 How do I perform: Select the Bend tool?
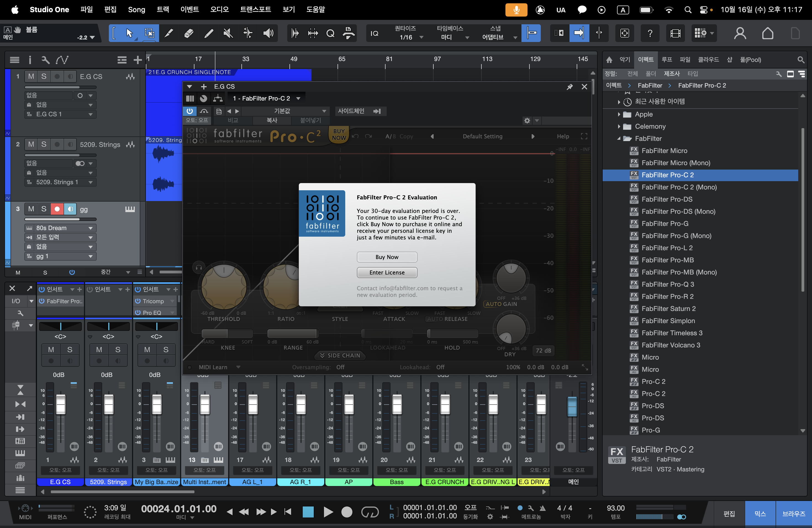(x=248, y=33)
